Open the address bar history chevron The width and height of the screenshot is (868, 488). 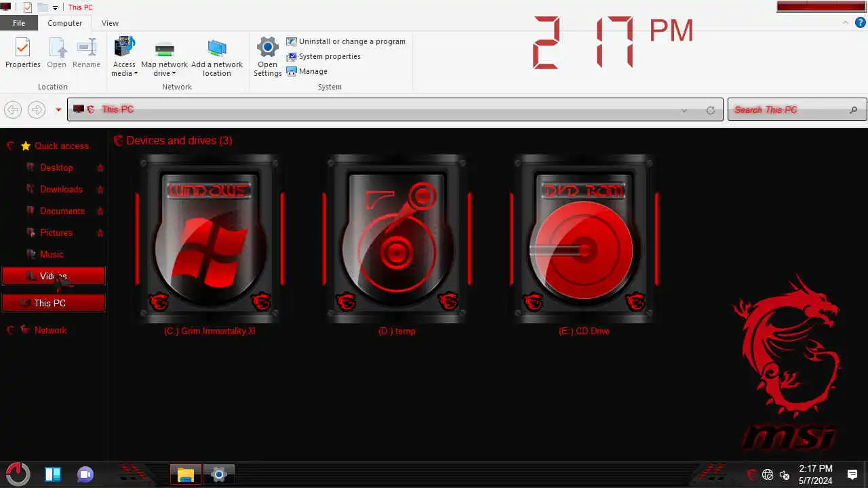pos(684,110)
